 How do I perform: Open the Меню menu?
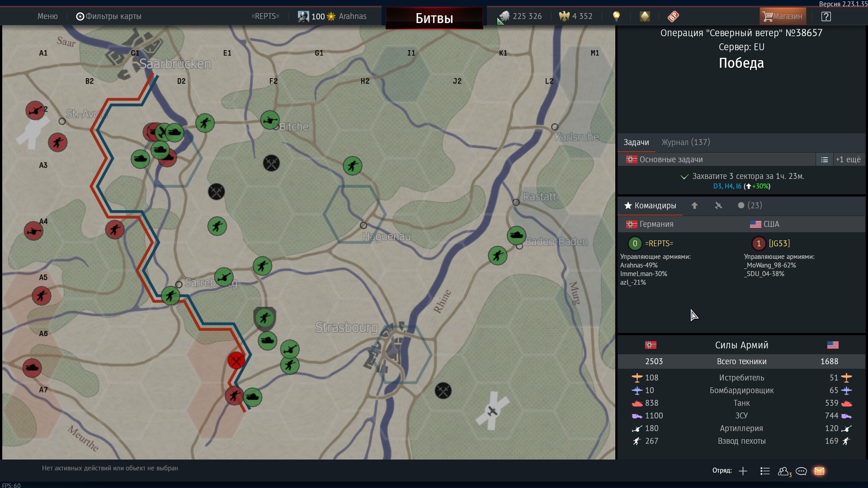click(47, 16)
